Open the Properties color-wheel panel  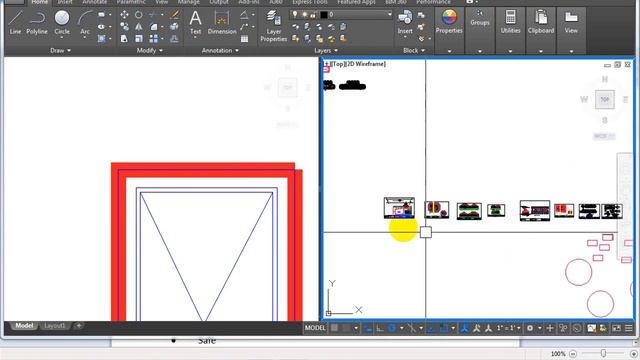click(x=449, y=22)
